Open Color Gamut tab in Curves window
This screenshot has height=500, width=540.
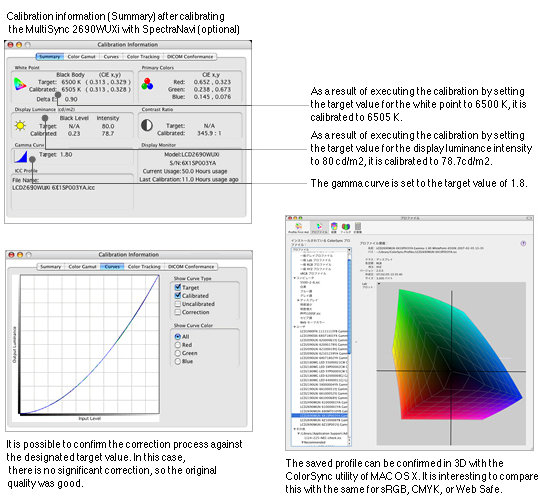(x=82, y=267)
